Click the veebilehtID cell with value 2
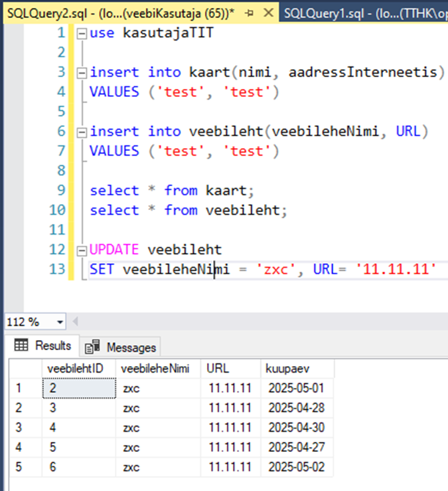 [78, 387]
